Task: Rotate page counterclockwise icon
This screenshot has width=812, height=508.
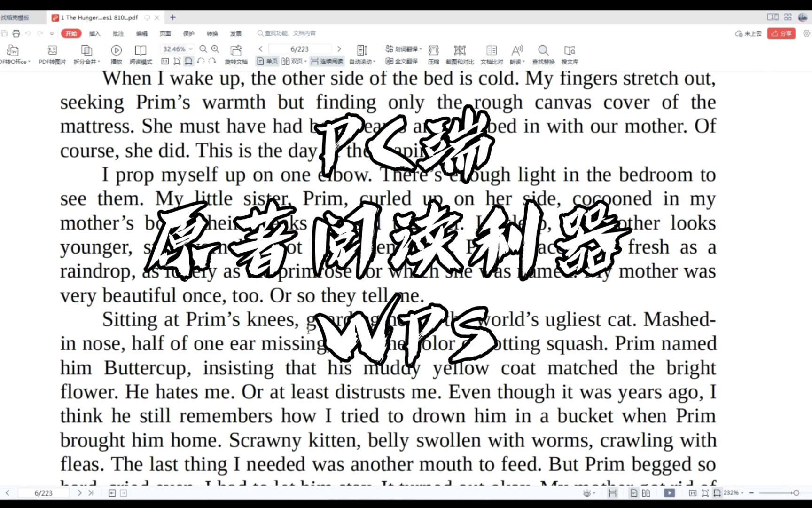Action: [x=201, y=61]
